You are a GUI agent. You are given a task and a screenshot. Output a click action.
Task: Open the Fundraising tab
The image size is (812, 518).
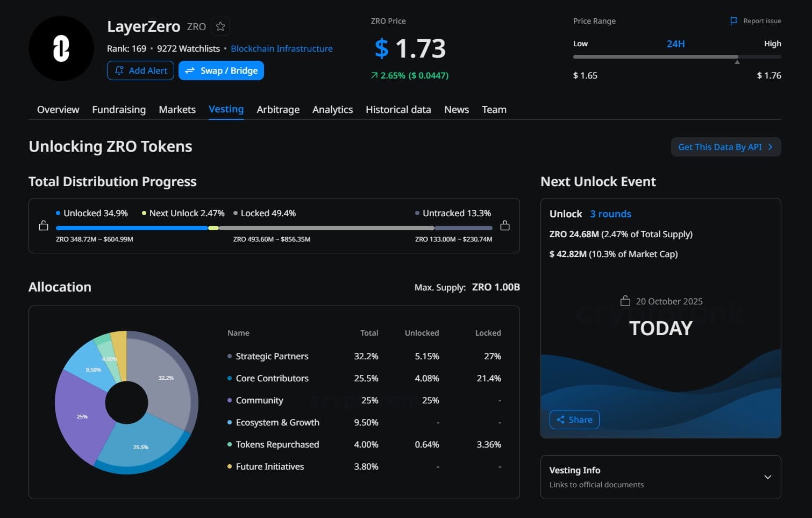119,110
